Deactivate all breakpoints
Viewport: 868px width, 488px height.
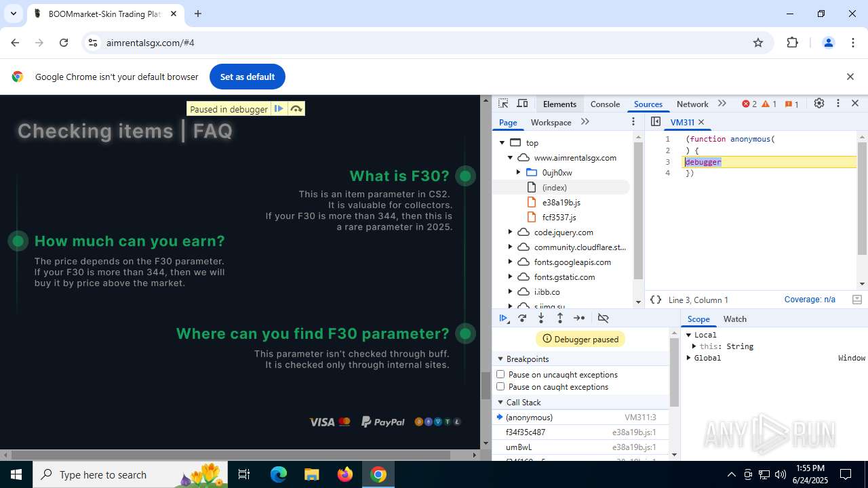(603, 318)
